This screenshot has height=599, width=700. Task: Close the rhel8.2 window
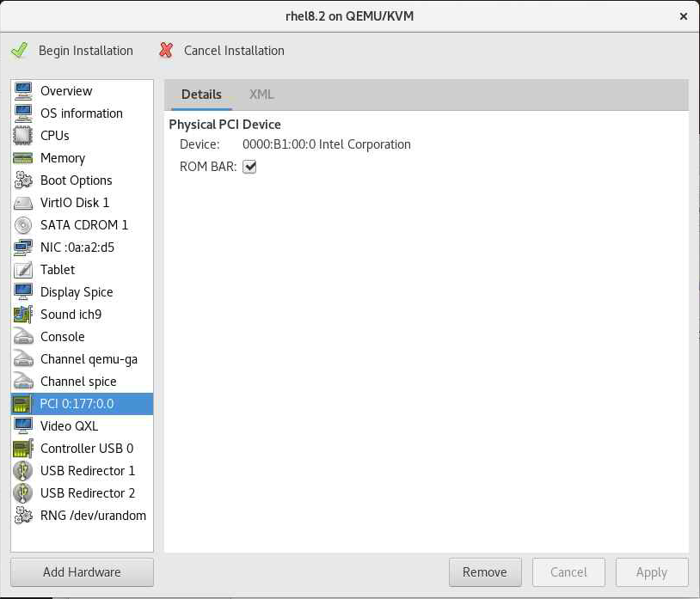pyautogui.click(x=684, y=16)
